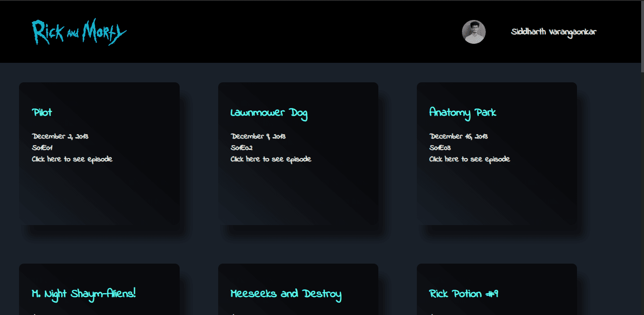The width and height of the screenshot is (644, 315).
Task: Click the Rick and Morty logo
Action: [x=79, y=32]
